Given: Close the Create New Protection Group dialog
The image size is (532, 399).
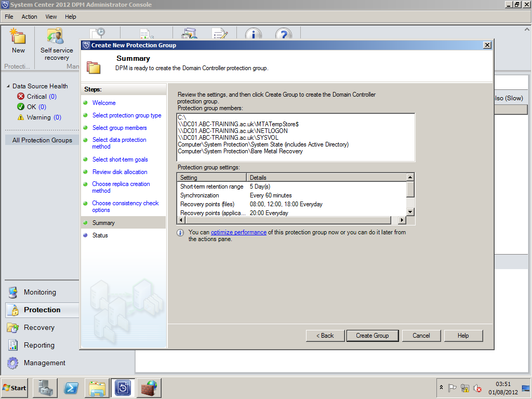Looking at the screenshot, I should (x=487, y=45).
